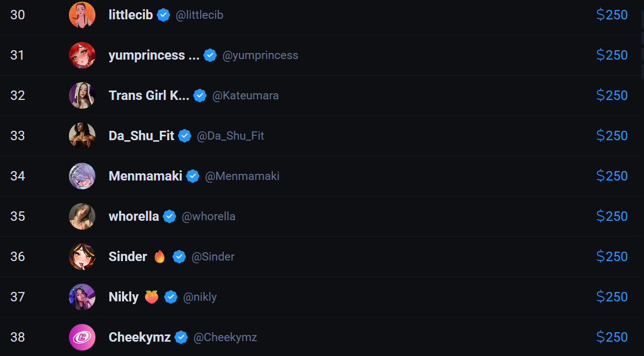The image size is (644, 356).
Task: Click the $250 amount for Cheekymz
Action: (x=611, y=337)
